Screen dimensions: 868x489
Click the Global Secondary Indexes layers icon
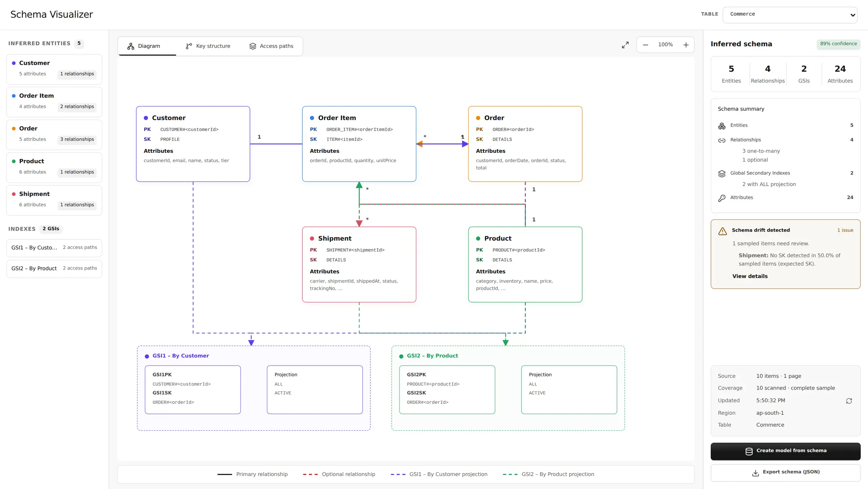point(722,173)
